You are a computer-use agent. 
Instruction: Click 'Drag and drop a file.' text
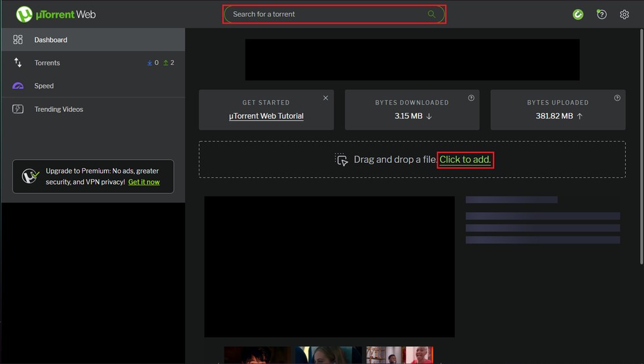point(395,159)
